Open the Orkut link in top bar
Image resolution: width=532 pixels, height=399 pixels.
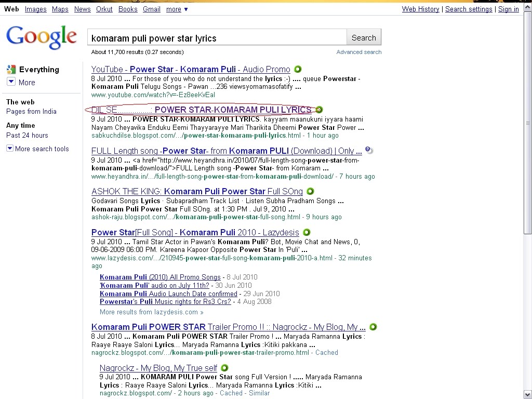(104, 9)
